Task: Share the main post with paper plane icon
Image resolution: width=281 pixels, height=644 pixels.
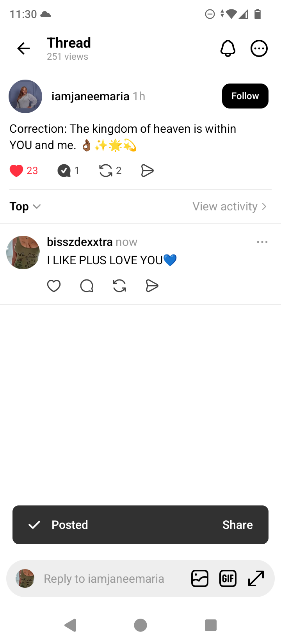Action: coord(147,171)
